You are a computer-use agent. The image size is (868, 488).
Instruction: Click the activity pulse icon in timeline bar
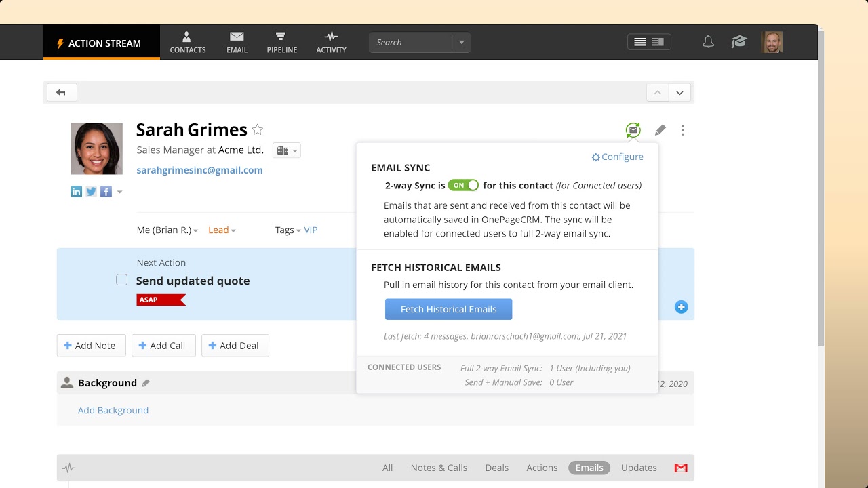click(68, 468)
